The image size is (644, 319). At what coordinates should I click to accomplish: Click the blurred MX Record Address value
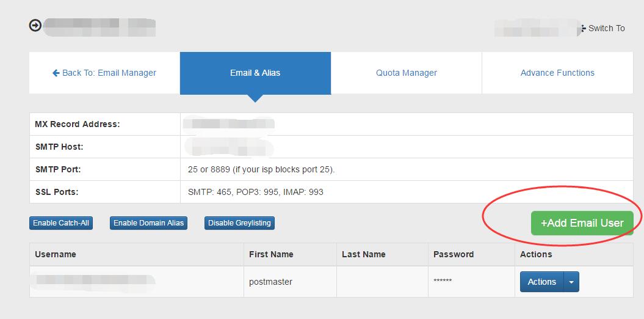229,124
